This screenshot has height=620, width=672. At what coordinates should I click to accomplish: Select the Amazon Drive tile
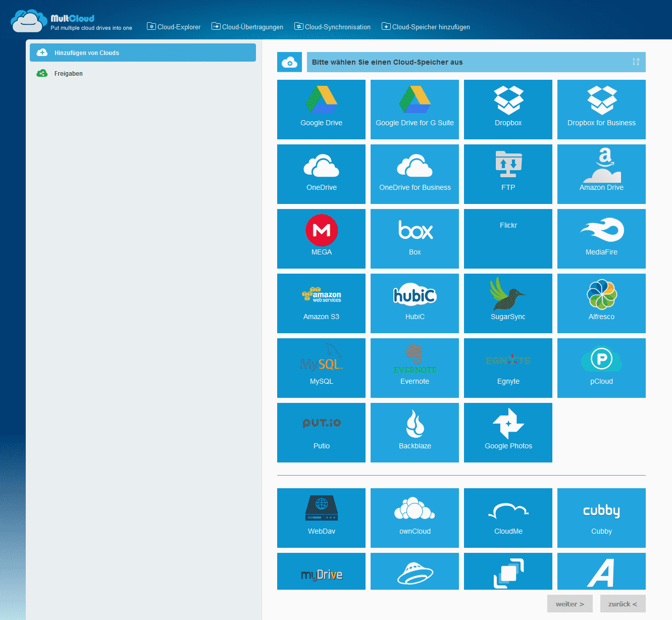click(x=601, y=174)
